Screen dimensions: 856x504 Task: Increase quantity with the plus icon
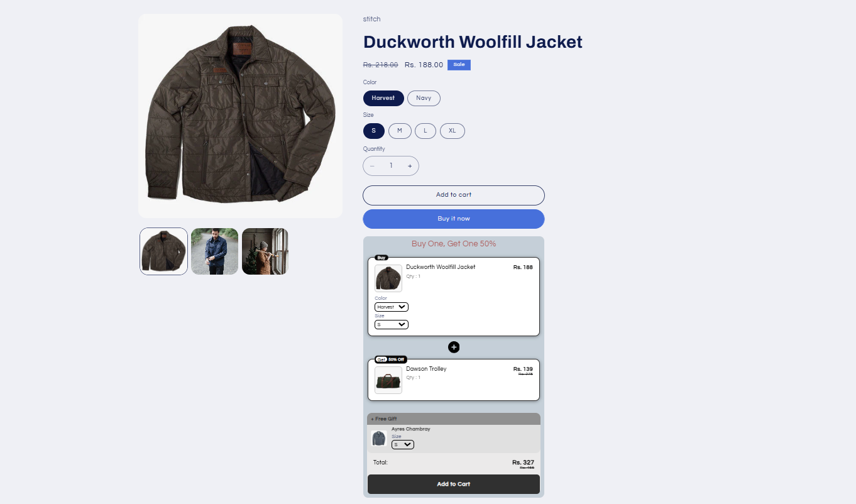coord(410,166)
